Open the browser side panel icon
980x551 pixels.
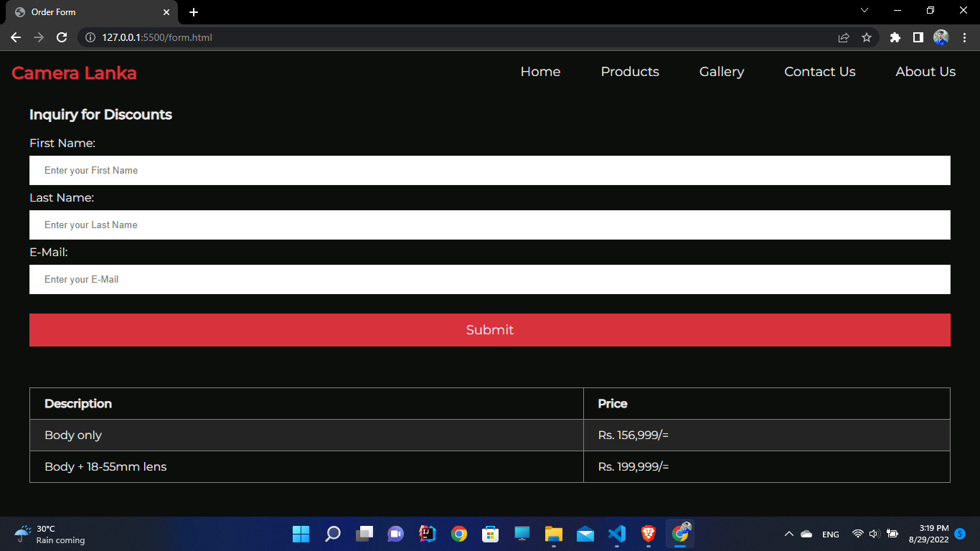click(x=918, y=37)
